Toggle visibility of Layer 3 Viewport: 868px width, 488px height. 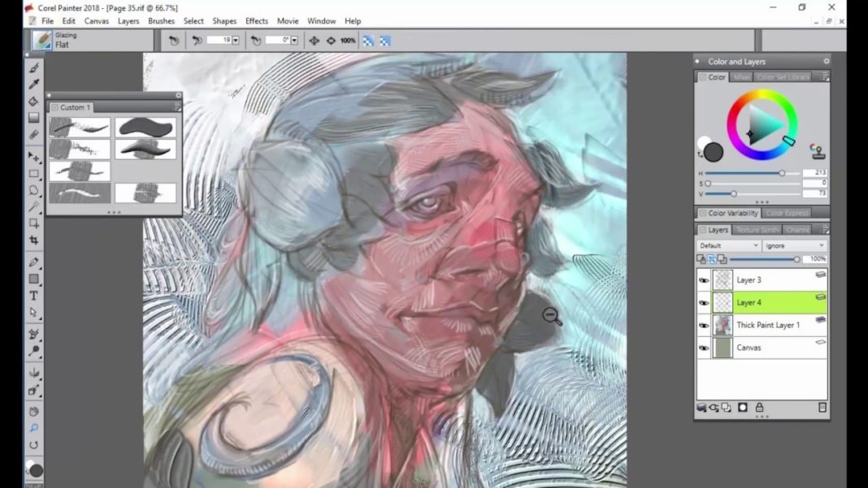(704, 279)
